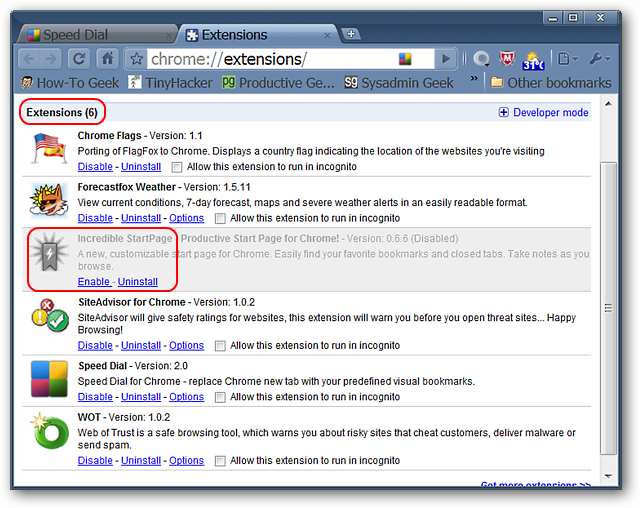Open Productive Geek bookmark
The image size is (640, 508).
click(x=278, y=83)
